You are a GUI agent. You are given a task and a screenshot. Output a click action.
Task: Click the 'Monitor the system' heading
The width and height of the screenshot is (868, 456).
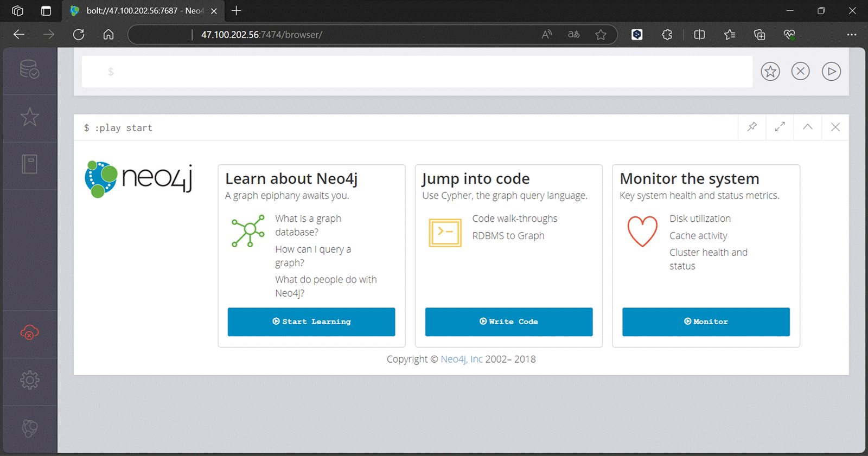pos(690,179)
